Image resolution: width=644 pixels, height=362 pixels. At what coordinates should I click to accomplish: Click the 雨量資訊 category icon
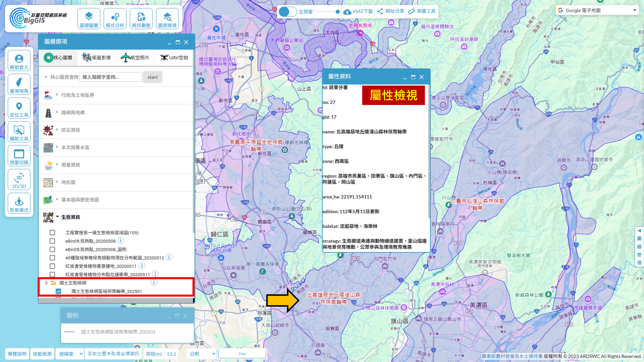pos(48,165)
